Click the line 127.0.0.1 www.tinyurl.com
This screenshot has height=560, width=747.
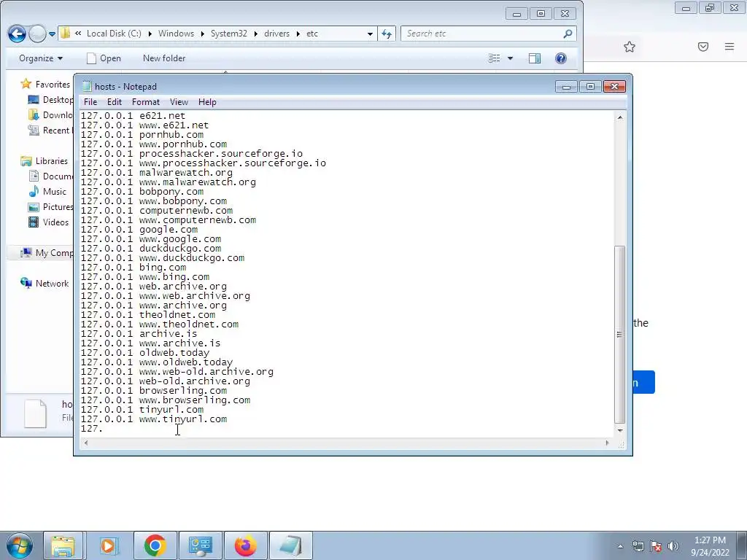coord(154,419)
